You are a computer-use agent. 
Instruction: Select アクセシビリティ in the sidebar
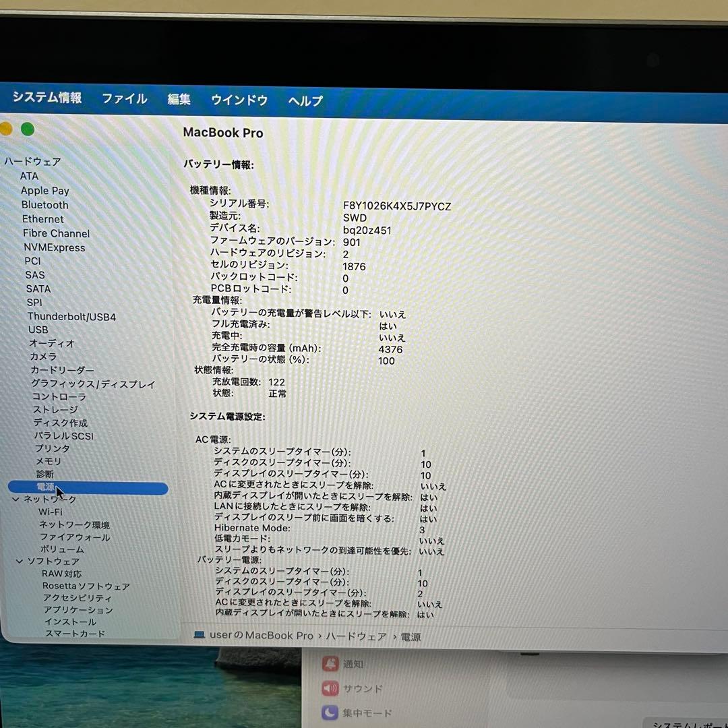point(77,598)
